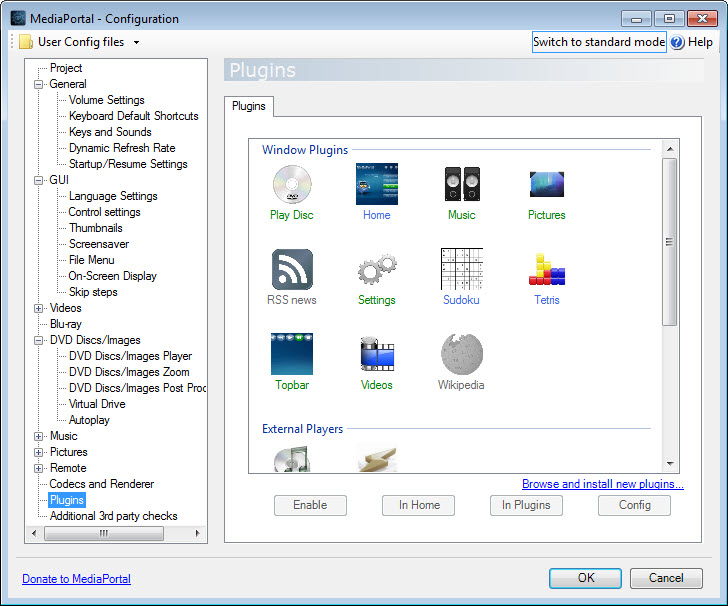
Task: Select Additional 3rd party checks item
Action: click(x=114, y=516)
